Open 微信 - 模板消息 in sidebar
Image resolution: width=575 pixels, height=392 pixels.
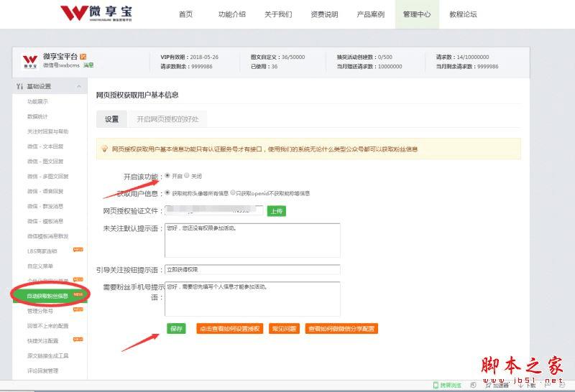point(45,222)
